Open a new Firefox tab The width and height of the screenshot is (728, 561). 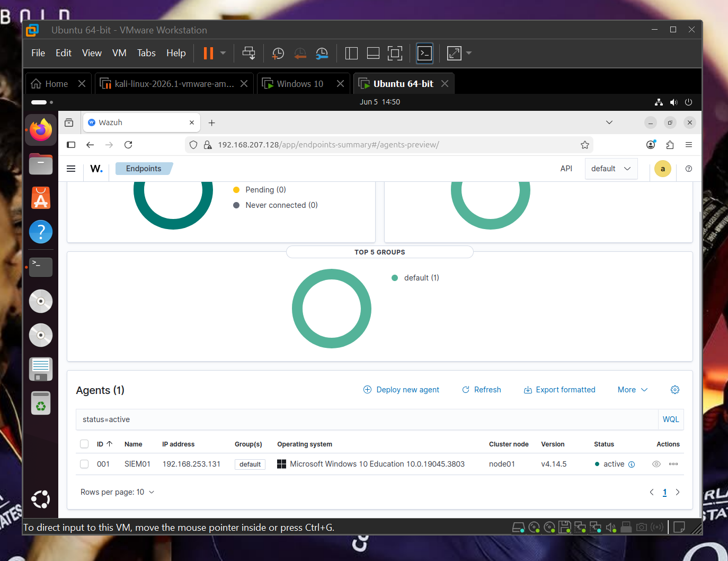click(x=211, y=122)
